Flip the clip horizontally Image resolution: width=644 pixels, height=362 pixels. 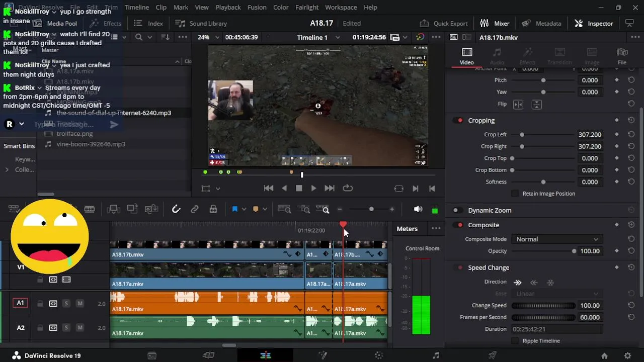(518, 104)
